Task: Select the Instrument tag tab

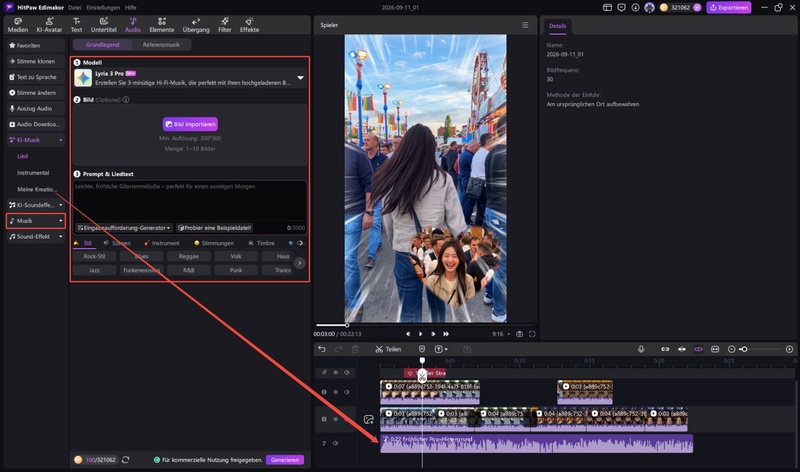Action: click(162, 243)
